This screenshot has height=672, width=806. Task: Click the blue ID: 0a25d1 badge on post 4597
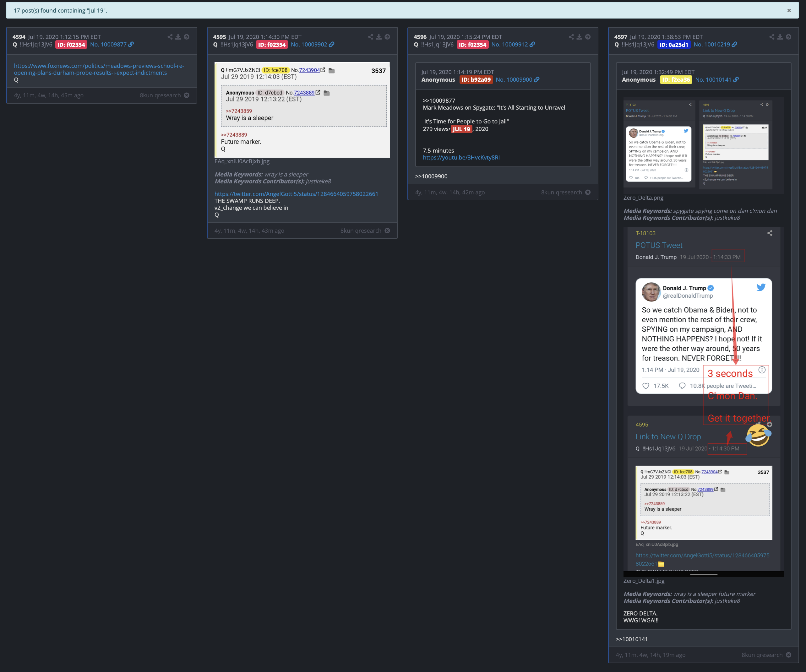click(x=673, y=45)
